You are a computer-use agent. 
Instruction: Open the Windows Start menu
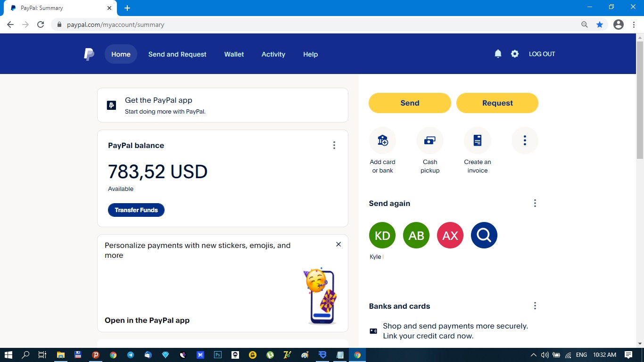coord(8,355)
